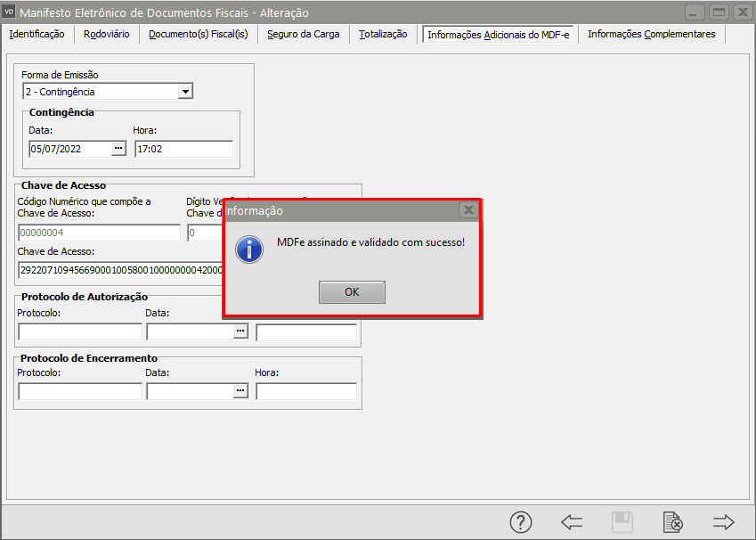
Task: Open the Informações Complementares tab
Action: [x=652, y=34]
